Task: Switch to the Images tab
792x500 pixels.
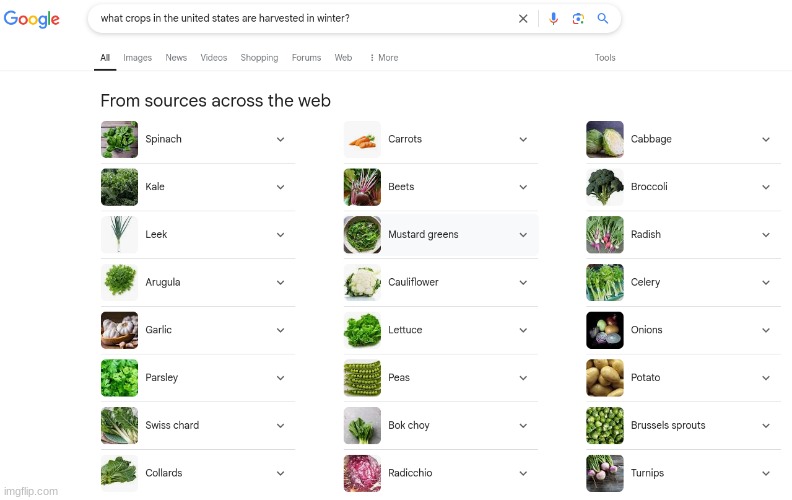Action: pos(137,58)
